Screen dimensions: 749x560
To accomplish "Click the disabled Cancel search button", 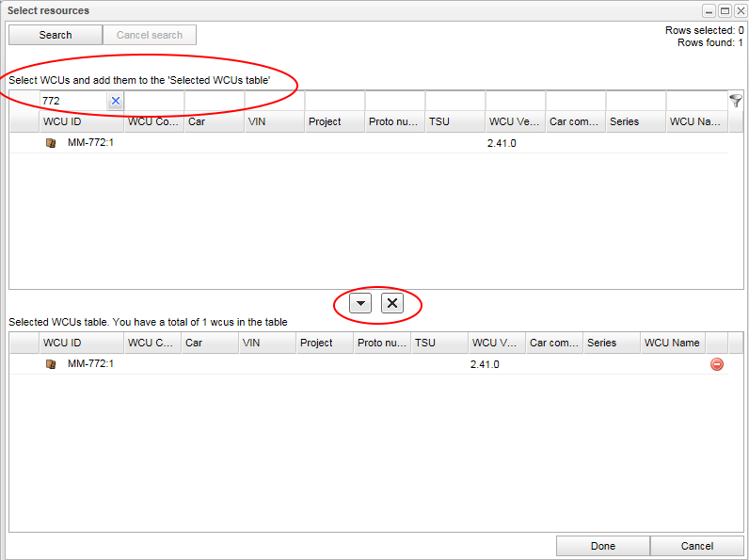I will (x=150, y=35).
